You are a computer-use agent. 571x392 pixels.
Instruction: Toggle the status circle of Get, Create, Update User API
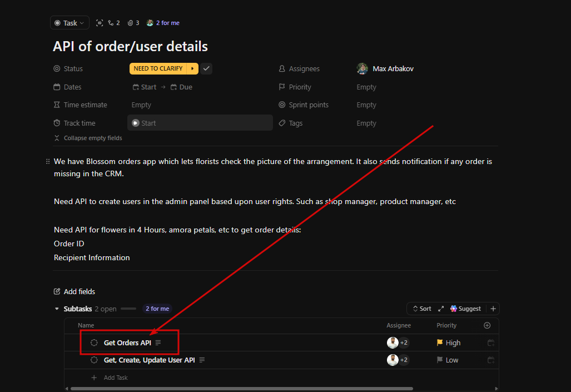click(x=94, y=360)
